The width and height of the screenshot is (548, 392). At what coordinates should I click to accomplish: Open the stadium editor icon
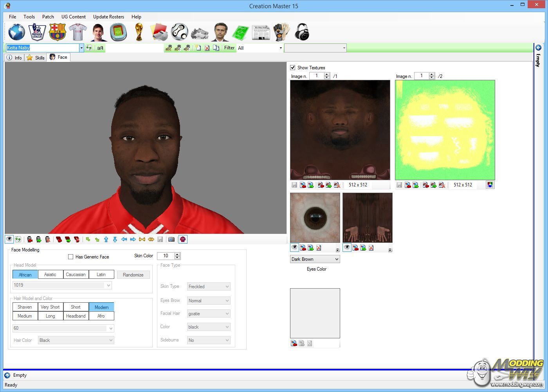coord(118,32)
